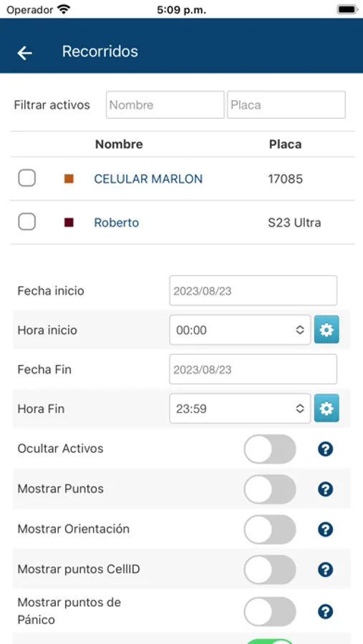The image size is (363, 644).
Task: Open the CELULAR MARLON link
Action: tap(148, 179)
